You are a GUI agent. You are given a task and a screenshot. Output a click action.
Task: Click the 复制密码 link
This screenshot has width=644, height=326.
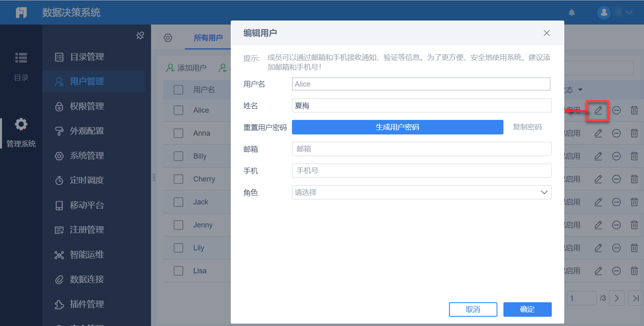(527, 127)
